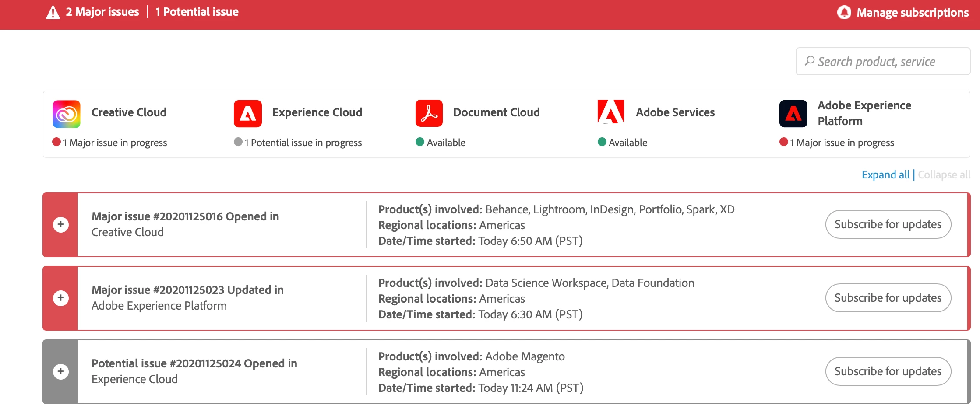
Task: Click 'Today 6:50 AM (PST)' start time
Action: point(530,241)
